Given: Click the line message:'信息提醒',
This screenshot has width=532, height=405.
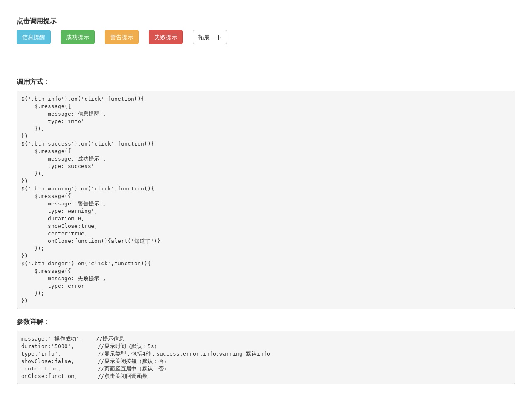Looking at the screenshot, I should pyautogui.click(x=77, y=114).
